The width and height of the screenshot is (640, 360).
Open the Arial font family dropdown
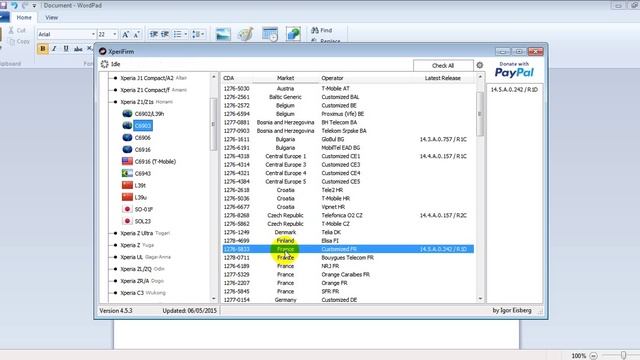[93, 34]
